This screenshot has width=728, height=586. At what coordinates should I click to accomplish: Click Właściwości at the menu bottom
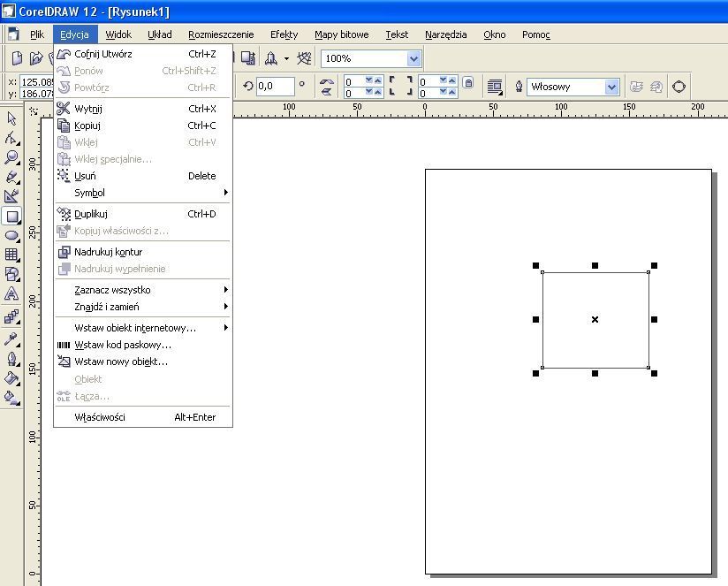100,417
